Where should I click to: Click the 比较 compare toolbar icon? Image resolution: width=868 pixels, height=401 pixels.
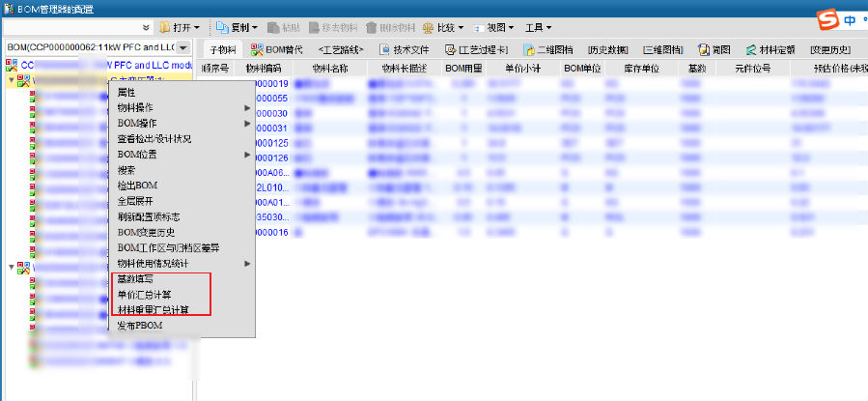tap(428, 28)
